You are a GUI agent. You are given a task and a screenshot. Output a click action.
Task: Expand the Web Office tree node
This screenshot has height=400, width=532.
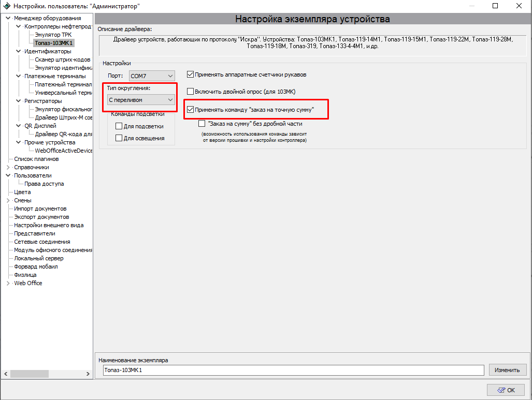click(8, 283)
